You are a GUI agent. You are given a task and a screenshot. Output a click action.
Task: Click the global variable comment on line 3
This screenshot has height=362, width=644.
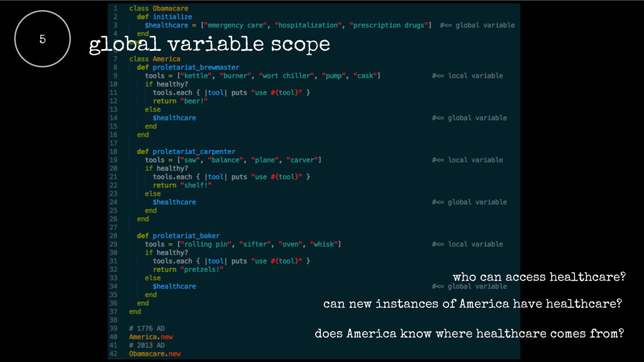pyautogui.click(x=477, y=25)
